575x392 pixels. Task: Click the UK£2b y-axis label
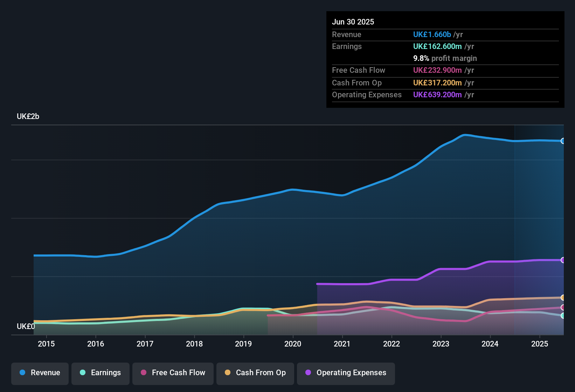point(28,117)
